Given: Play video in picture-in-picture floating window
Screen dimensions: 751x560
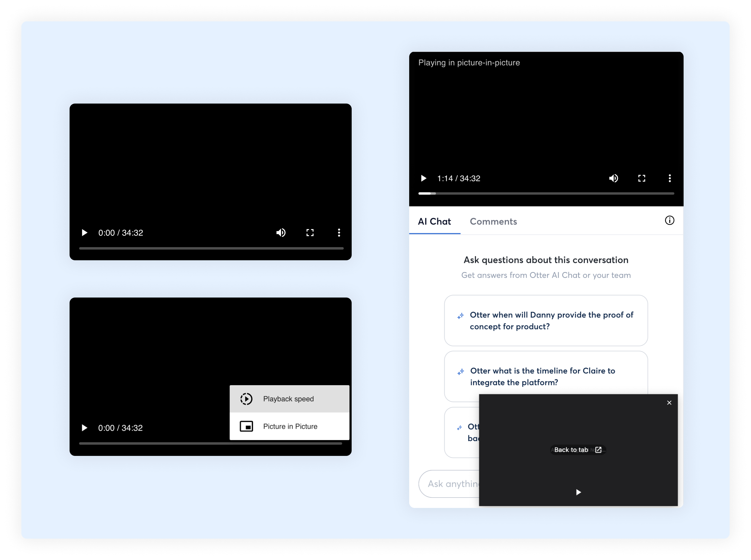Looking at the screenshot, I should click(x=578, y=492).
